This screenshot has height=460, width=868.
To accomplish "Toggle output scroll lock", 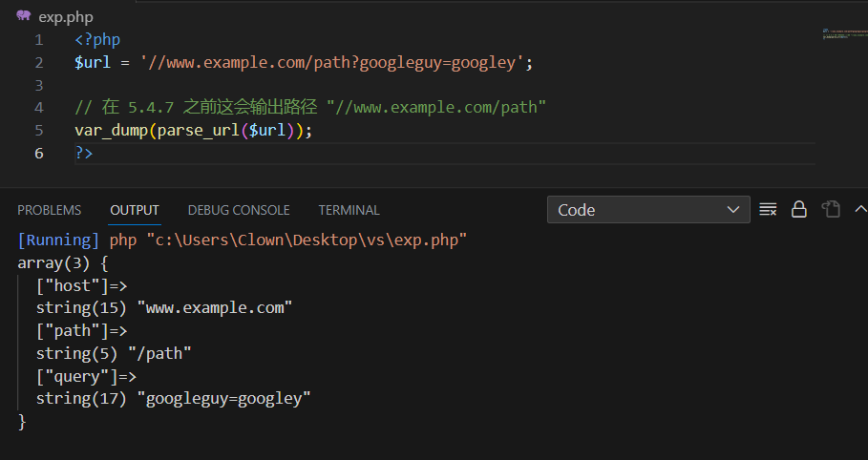I will pyautogui.click(x=799, y=209).
